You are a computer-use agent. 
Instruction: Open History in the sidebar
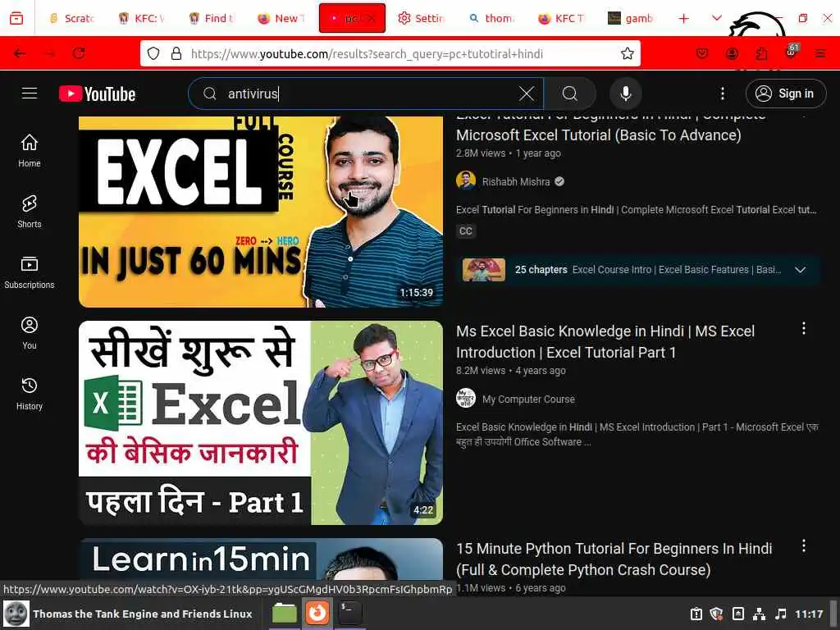click(x=30, y=394)
